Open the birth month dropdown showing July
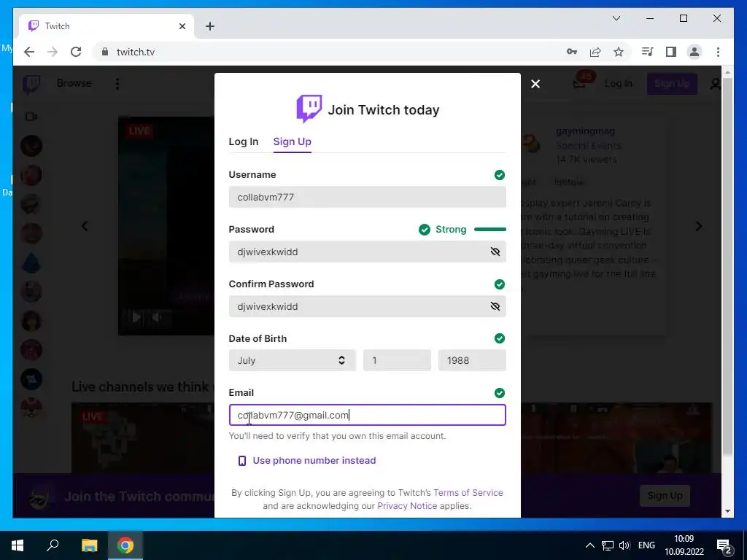The height and width of the screenshot is (560, 747). point(292,360)
